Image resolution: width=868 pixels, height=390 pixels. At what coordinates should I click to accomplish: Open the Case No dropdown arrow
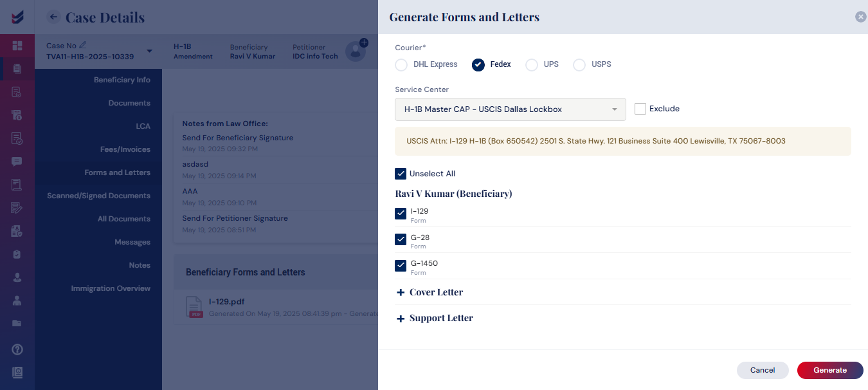[149, 51]
